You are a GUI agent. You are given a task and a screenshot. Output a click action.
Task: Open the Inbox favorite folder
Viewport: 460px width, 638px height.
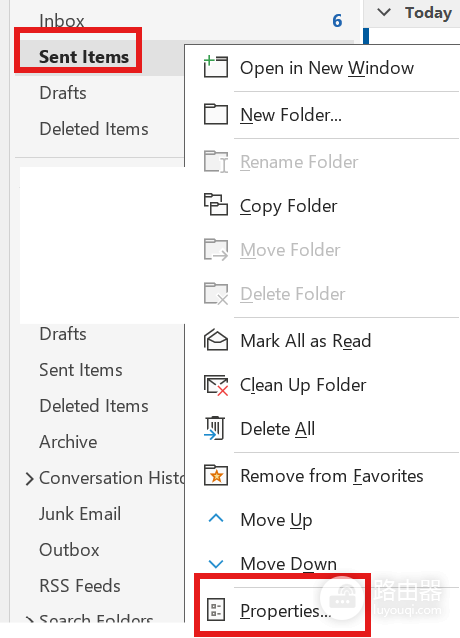[61, 20]
